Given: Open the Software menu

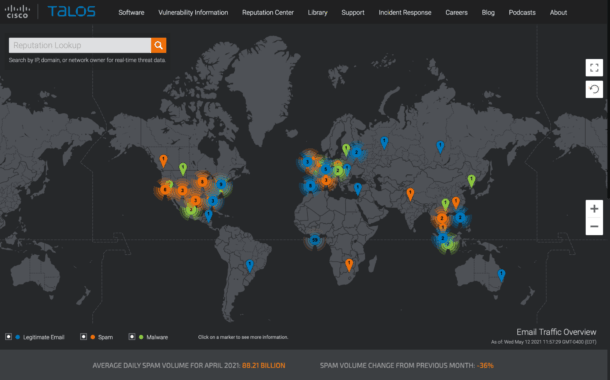Looking at the screenshot, I should pyautogui.click(x=131, y=12).
